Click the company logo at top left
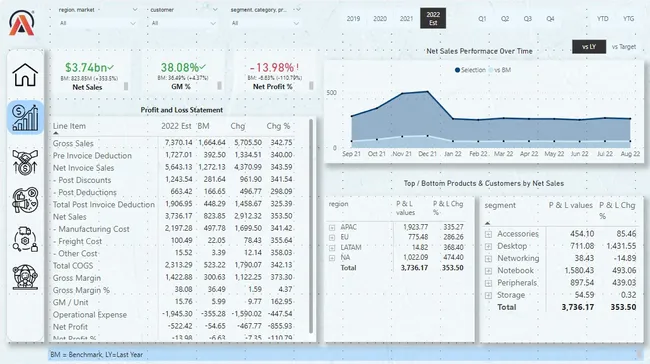This screenshot has height=364, width=650. click(22, 23)
